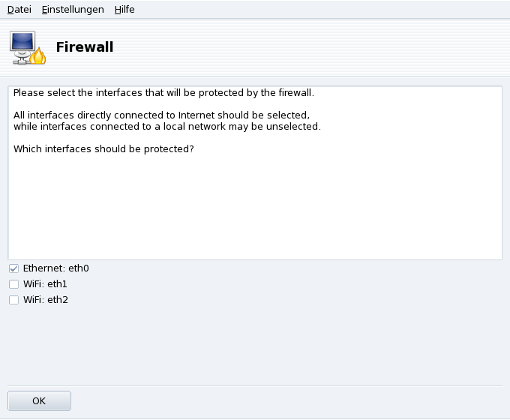Tick the WiFi: eth2 checkbox
This screenshot has height=420, width=510.
point(13,300)
